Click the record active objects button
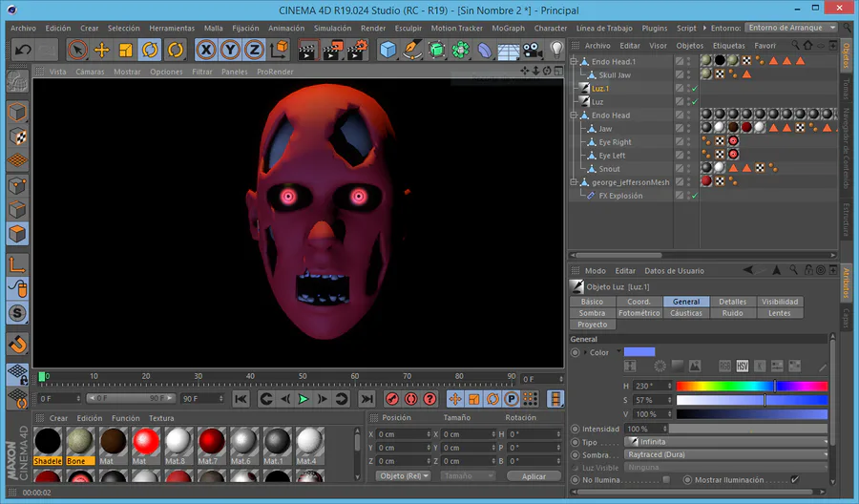 392,399
